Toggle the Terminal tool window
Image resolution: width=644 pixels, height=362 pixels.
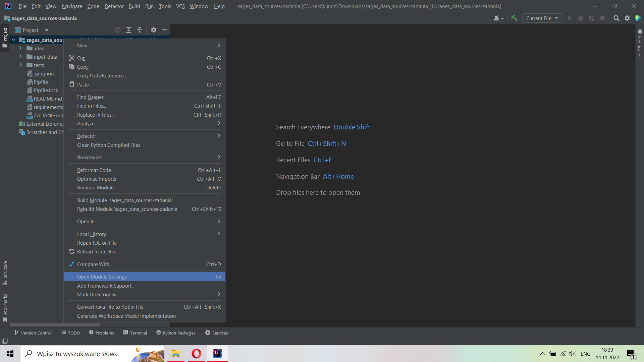(x=135, y=333)
